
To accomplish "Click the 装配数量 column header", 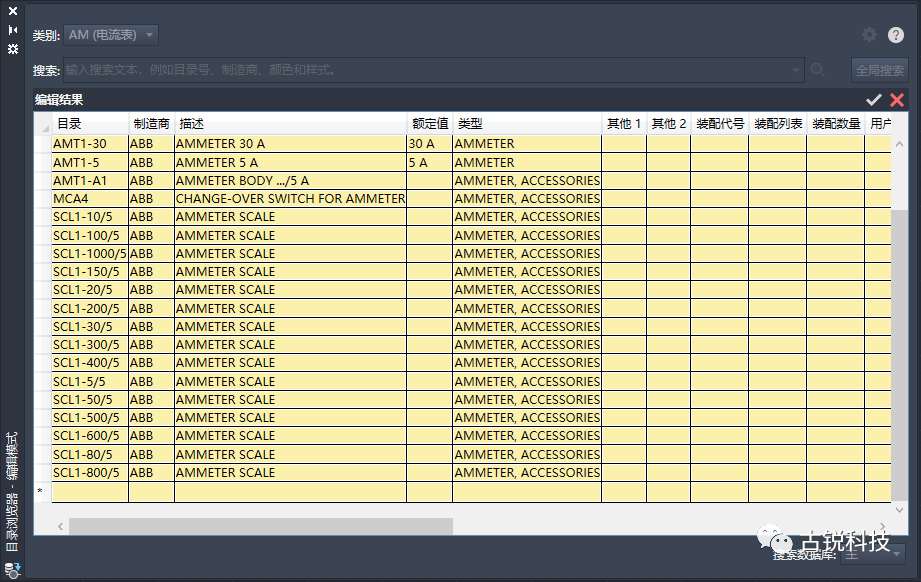I will tap(836, 124).
